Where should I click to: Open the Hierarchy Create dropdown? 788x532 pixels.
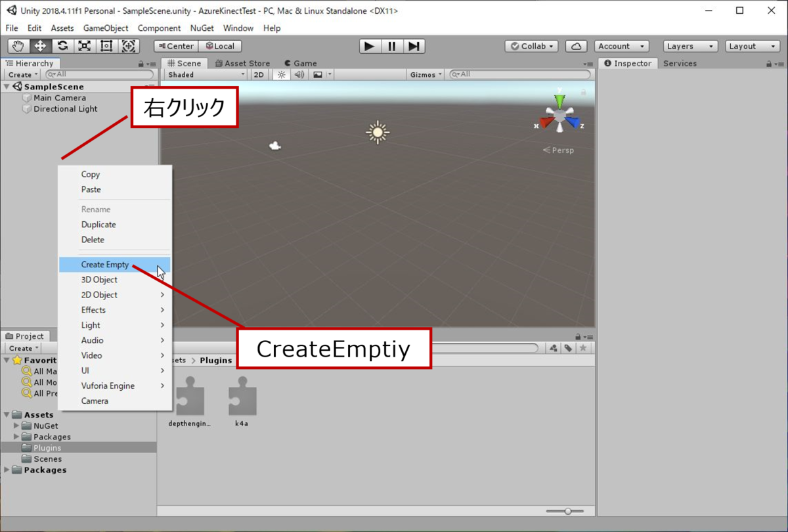23,75
